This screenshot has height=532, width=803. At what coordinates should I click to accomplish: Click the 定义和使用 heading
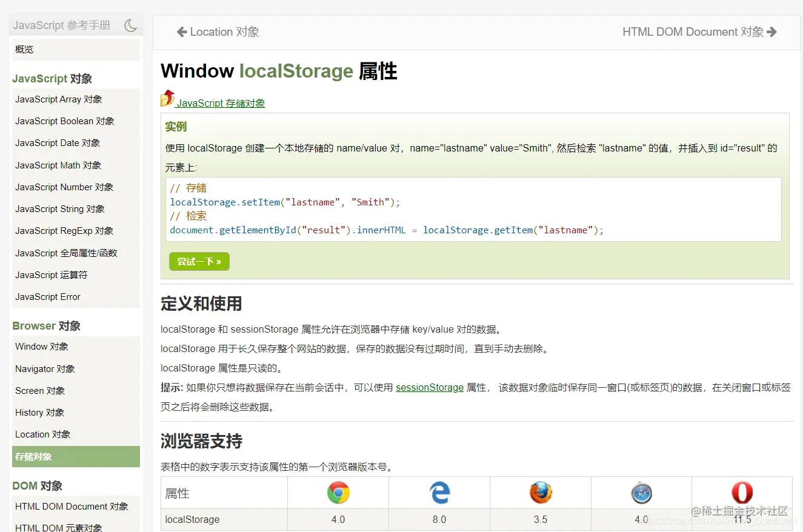point(201,303)
